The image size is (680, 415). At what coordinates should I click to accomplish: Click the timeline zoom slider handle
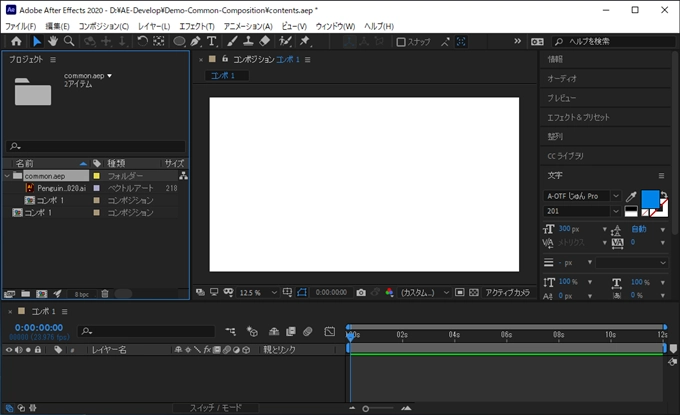coord(366,408)
